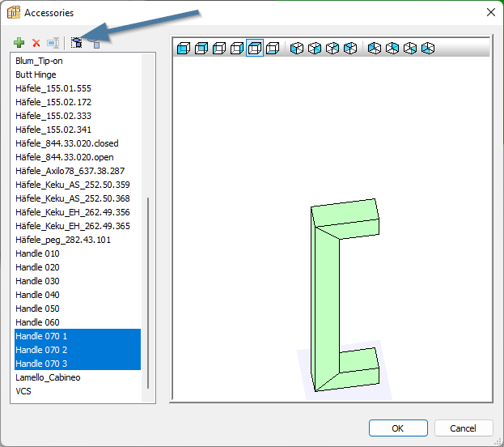Click the green plus add accessory icon
This screenshot has width=504, height=447.
click(x=19, y=42)
